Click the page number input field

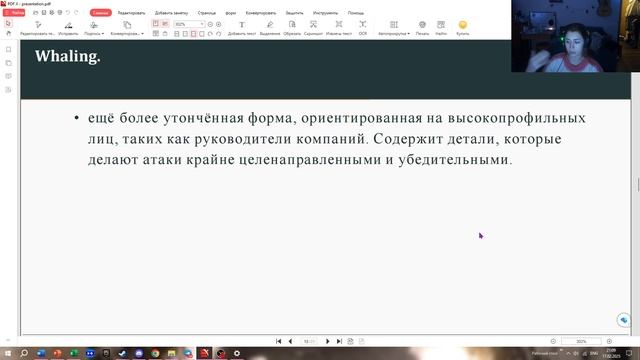click(x=309, y=341)
